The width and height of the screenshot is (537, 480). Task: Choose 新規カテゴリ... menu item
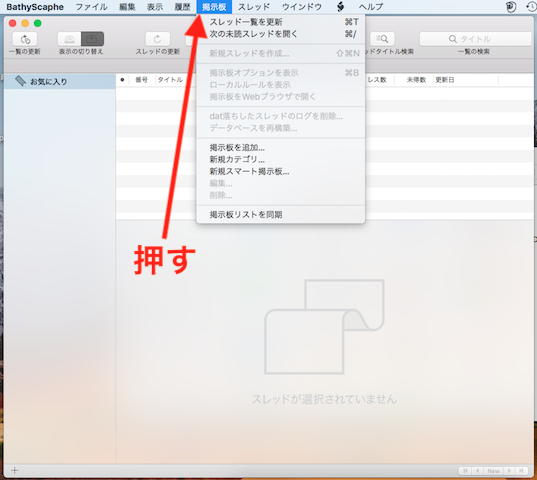(x=280, y=160)
